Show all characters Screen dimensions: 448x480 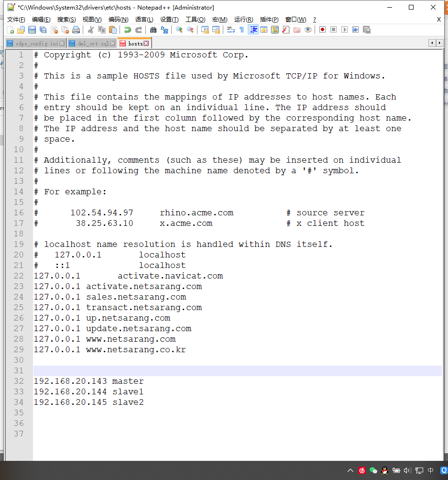pyautogui.click(x=241, y=30)
